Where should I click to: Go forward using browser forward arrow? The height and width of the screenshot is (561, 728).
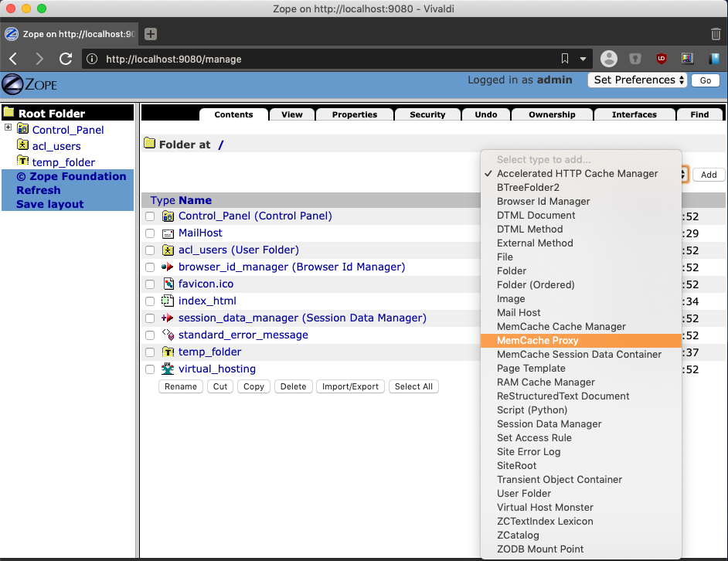pyautogui.click(x=39, y=59)
